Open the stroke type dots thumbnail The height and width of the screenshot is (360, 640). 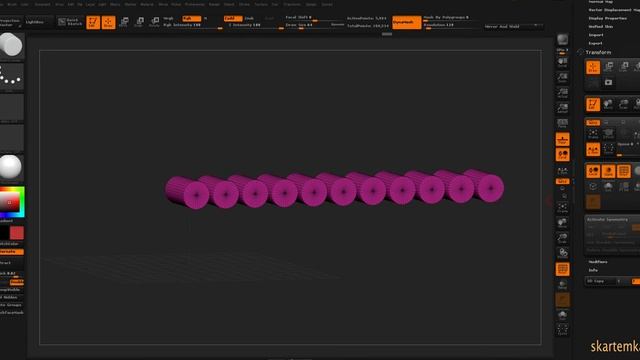click(x=11, y=76)
